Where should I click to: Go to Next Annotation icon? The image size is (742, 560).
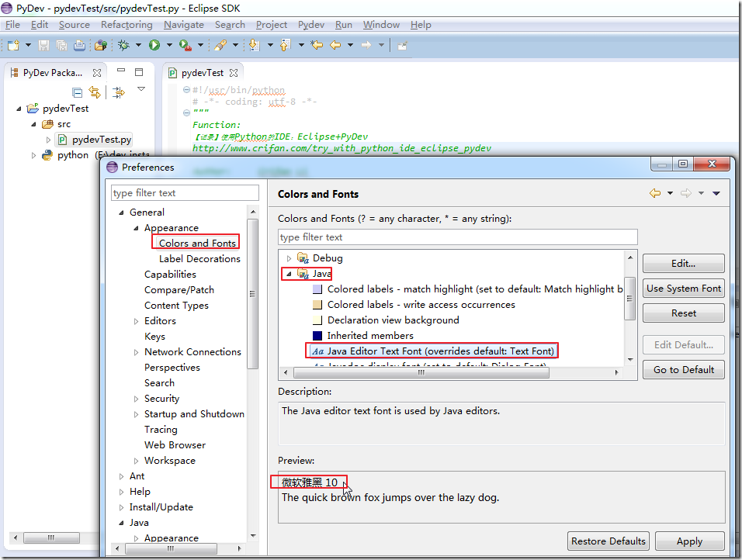click(255, 46)
